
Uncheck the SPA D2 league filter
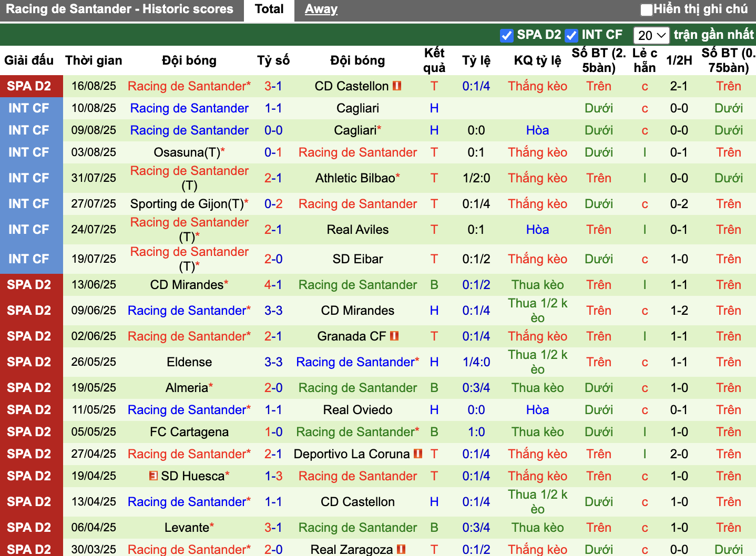pos(506,35)
